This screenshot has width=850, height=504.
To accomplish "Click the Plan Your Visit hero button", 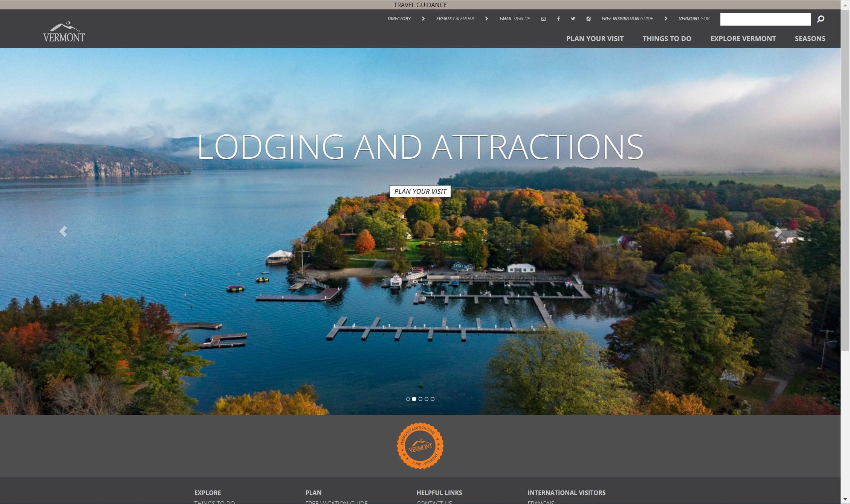I will 420,191.
